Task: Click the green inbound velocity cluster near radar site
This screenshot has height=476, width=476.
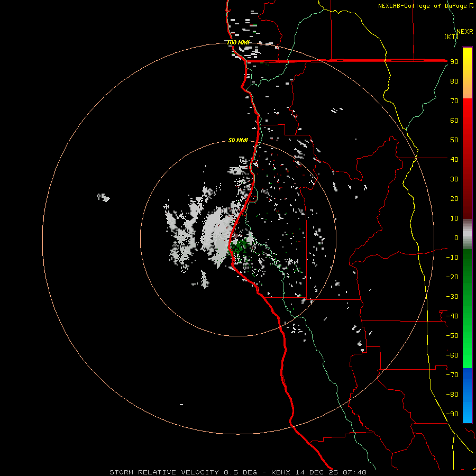Action: point(240,248)
